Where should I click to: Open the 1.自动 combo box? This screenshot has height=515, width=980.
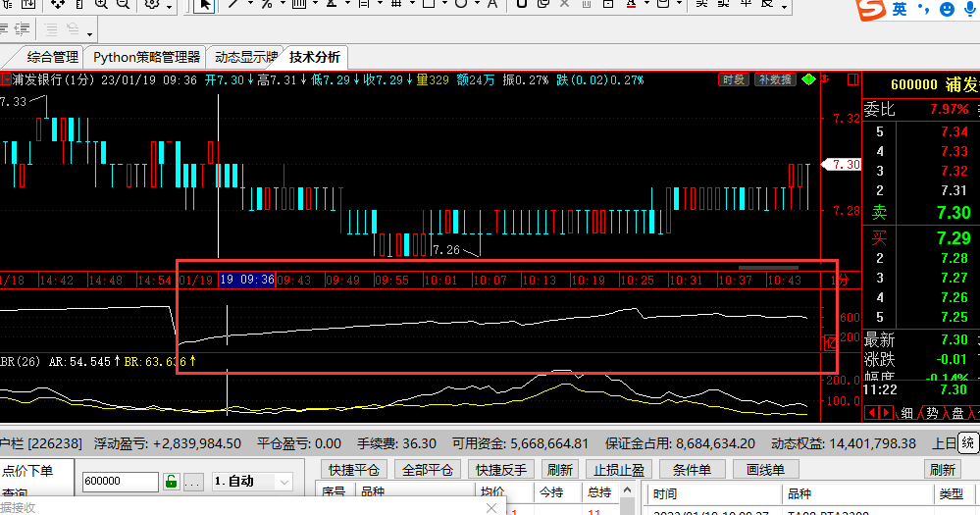tap(251, 482)
